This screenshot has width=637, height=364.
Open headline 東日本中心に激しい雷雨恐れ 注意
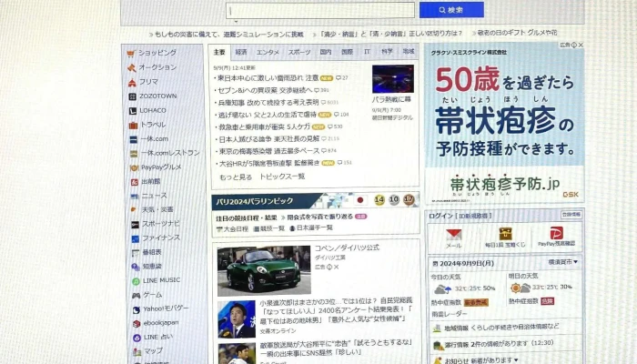point(268,77)
